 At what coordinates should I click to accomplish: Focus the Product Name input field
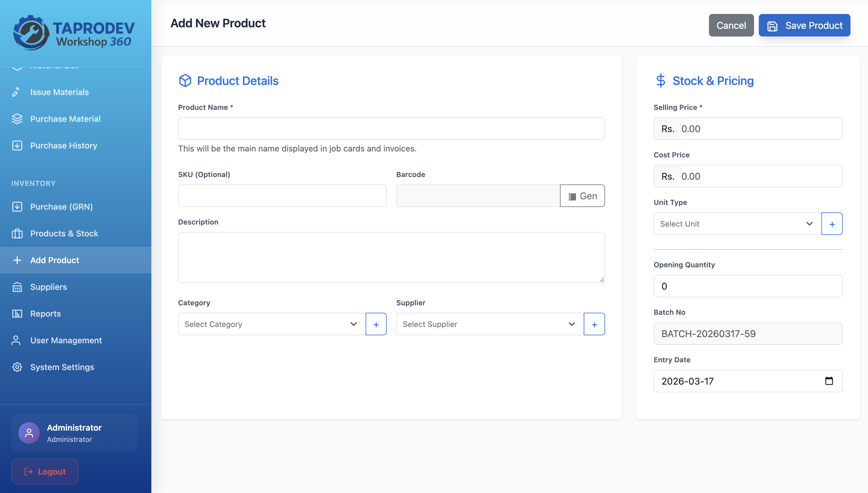click(391, 129)
